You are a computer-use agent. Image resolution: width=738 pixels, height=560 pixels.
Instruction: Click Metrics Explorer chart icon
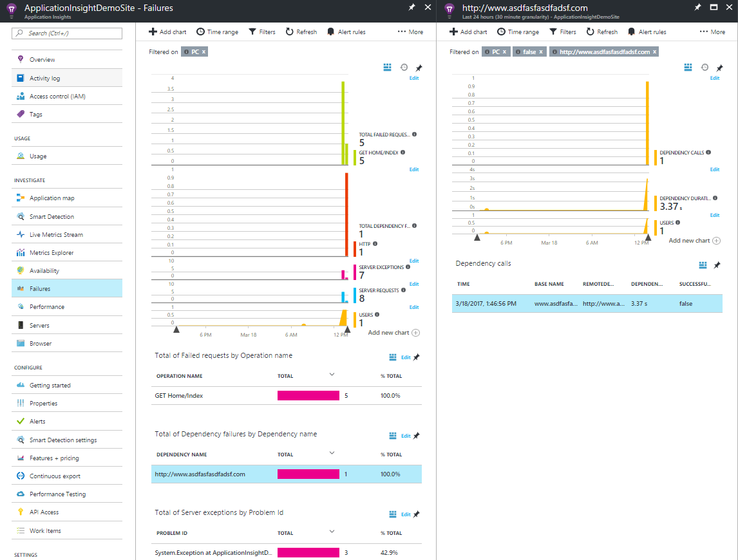(x=20, y=253)
